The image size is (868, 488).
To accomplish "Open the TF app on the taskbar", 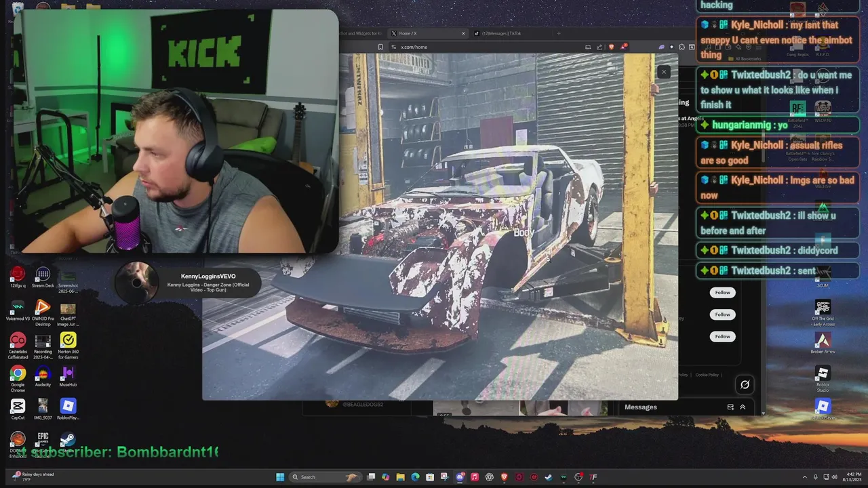I will click(x=593, y=477).
